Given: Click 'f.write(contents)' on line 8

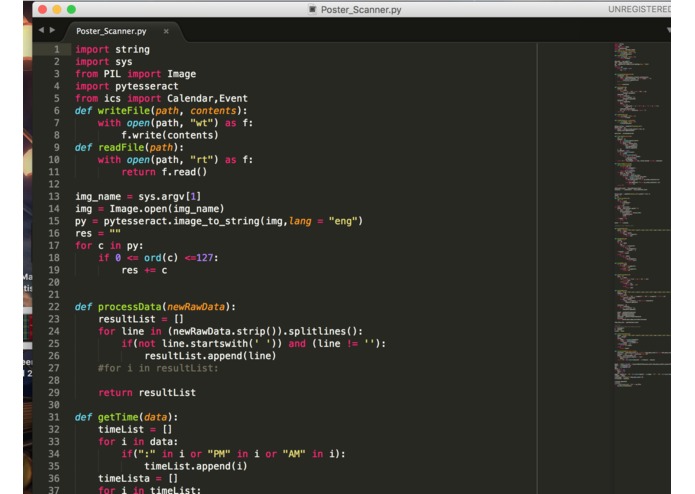Looking at the screenshot, I should point(170,135).
